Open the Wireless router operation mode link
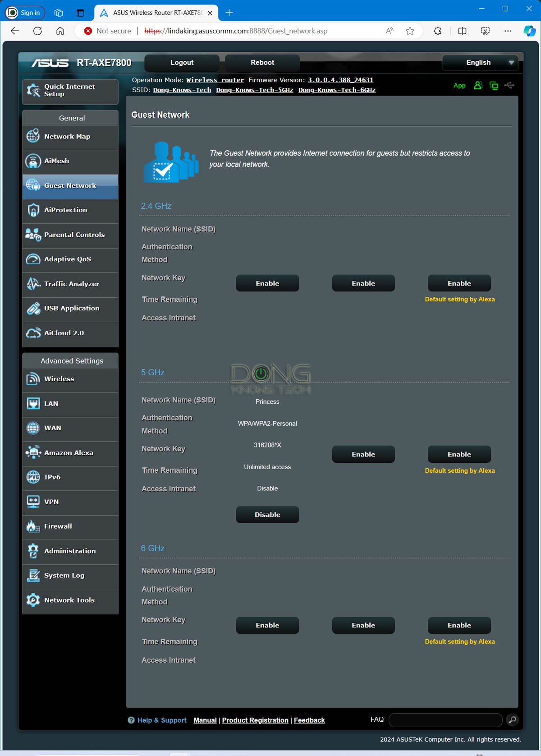 (215, 80)
